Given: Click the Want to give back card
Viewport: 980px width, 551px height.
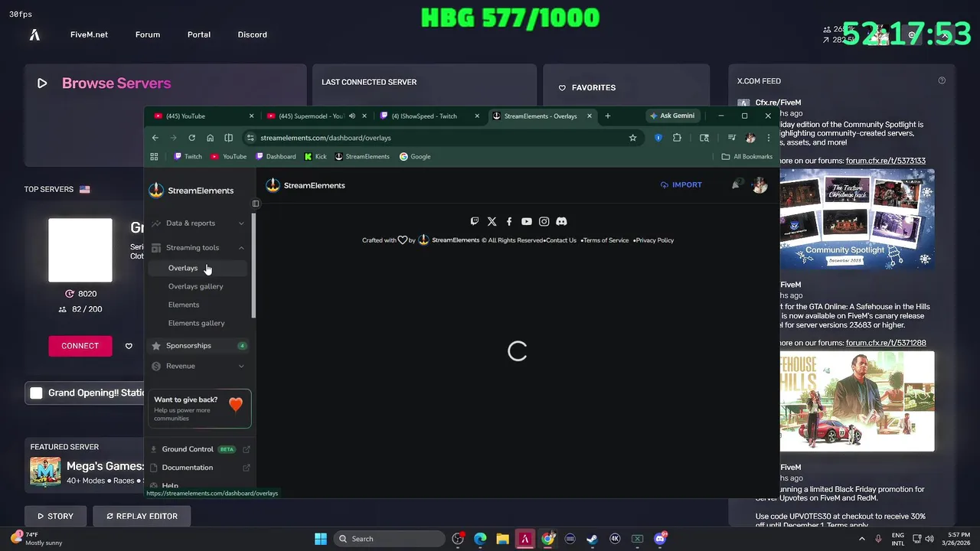Looking at the screenshot, I should [199, 408].
